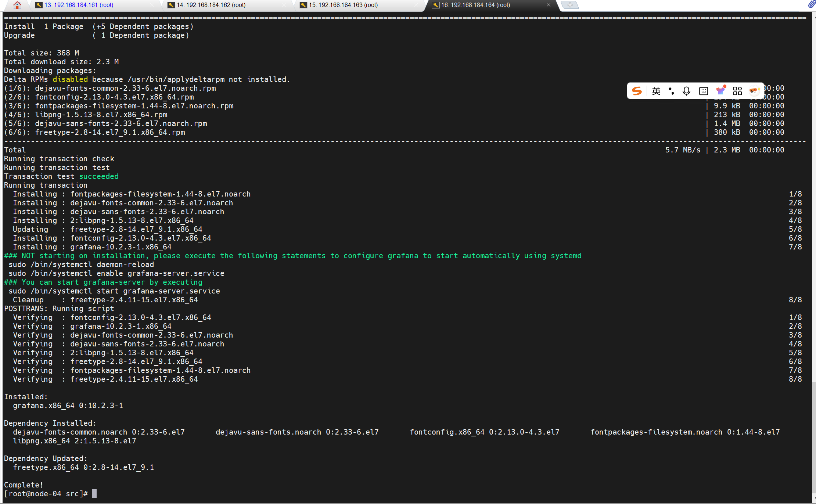Open the toolbox grid icon in Sogou bar
The image size is (816, 504).
[x=737, y=91]
